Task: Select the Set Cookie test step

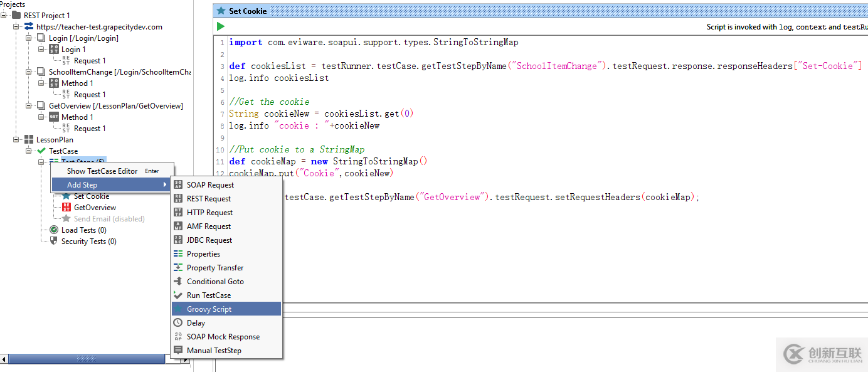Action: click(x=92, y=196)
